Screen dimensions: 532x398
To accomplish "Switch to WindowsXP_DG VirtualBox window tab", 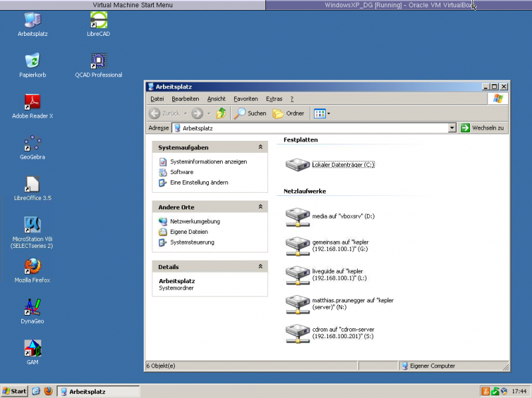I will coord(398,5).
